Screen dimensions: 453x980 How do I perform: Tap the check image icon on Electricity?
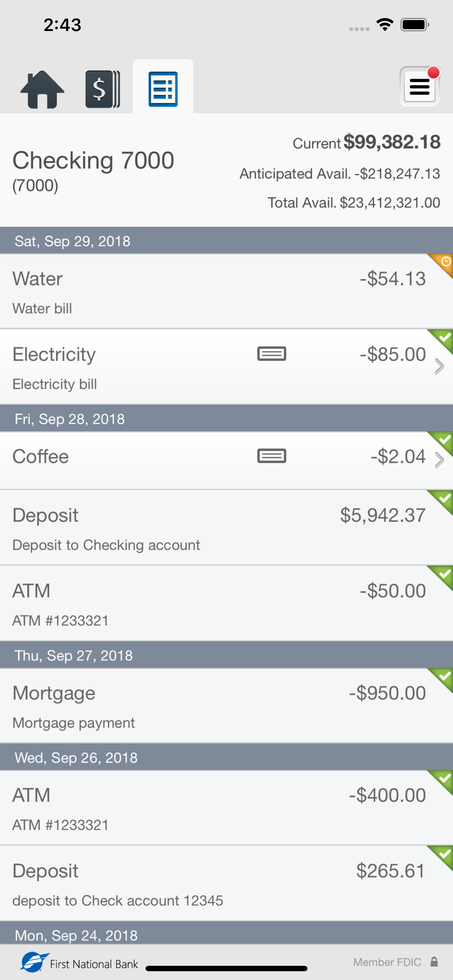(x=272, y=354)
